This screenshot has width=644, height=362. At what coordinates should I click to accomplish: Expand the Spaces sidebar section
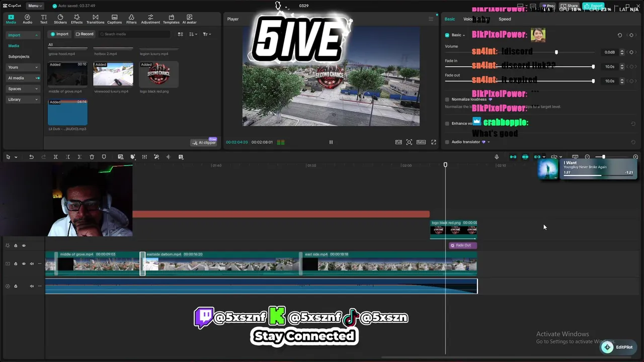click(23, 88)
